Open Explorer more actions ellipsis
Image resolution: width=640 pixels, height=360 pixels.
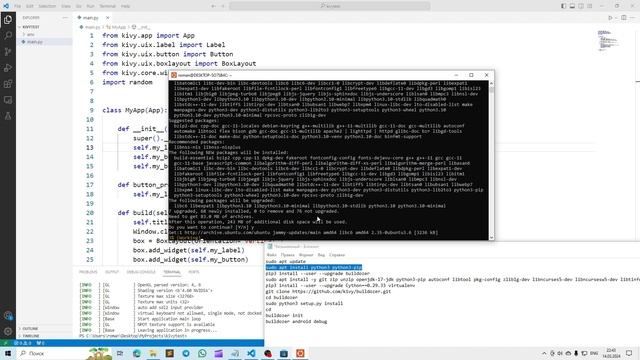pyautogui.click(x=65, y=18)
